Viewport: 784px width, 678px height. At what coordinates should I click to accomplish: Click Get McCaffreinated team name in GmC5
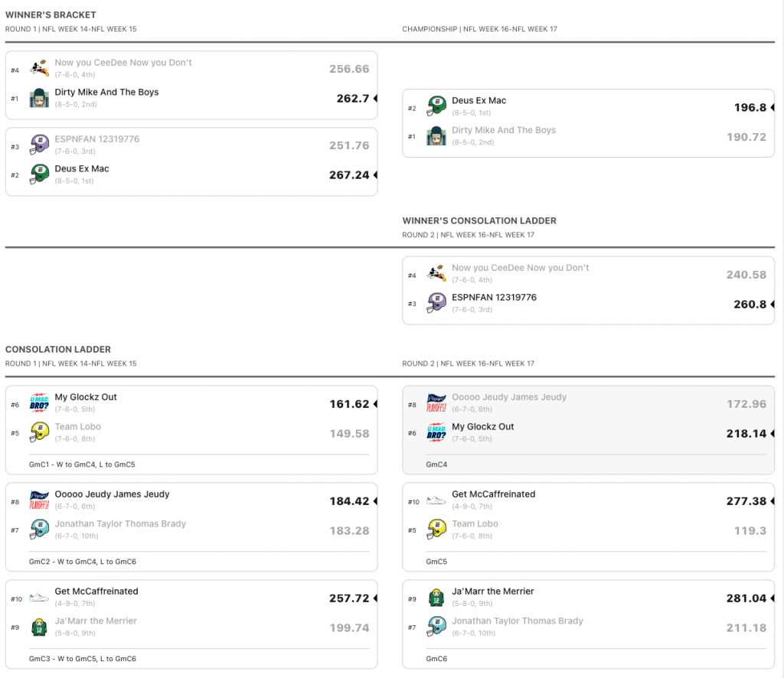[x=493, y=494]
